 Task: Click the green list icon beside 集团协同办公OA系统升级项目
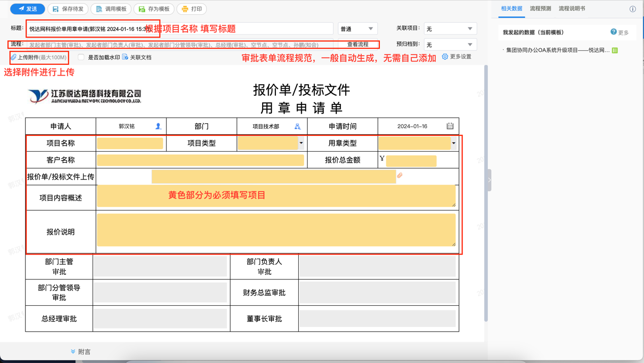[615, 50]
